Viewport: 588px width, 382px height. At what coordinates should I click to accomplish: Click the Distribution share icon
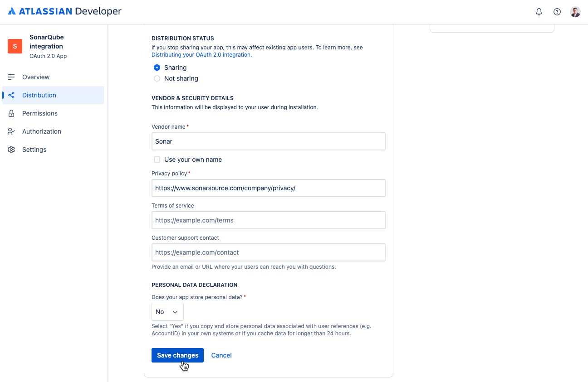11,95
